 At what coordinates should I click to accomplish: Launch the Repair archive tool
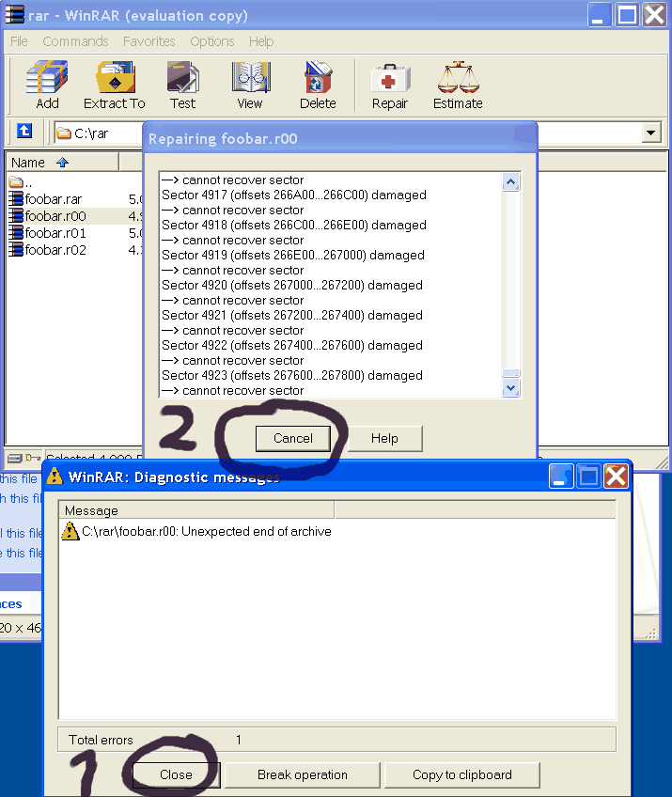(390, 85)
